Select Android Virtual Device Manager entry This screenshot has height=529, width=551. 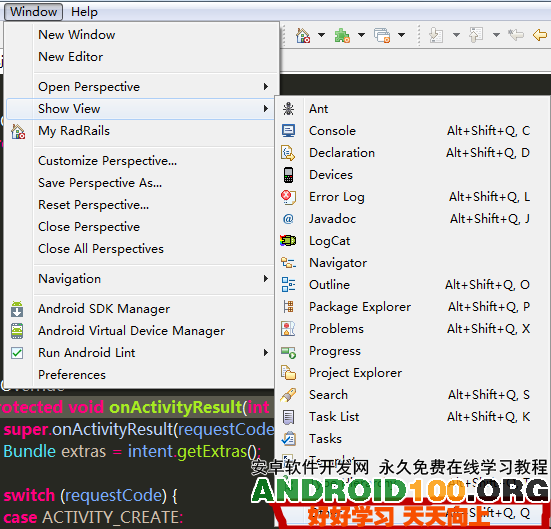click(x=131, y=331)
